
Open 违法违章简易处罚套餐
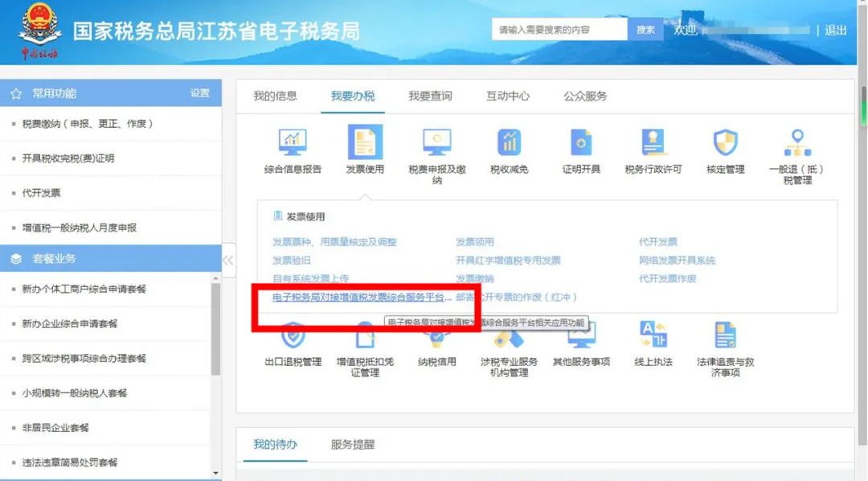(70, 462)
